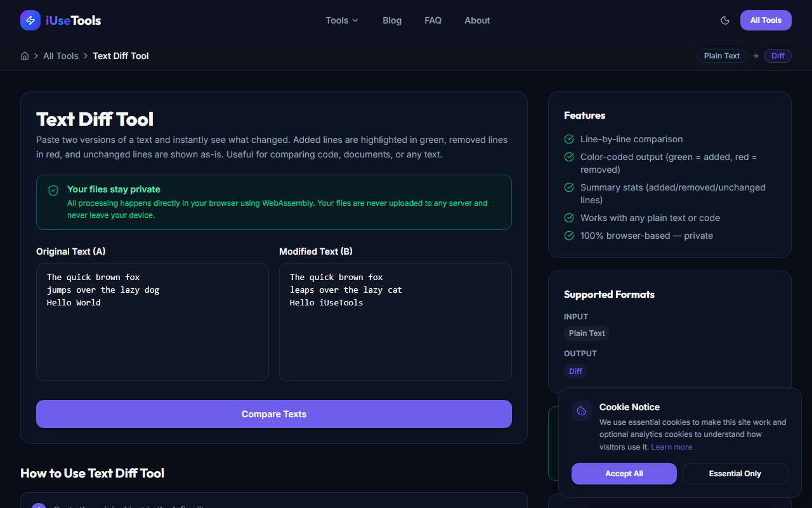Screen dimensions: 812x508
Task: Toggle dark mode with the moon icon
Action: pos(724,20)
